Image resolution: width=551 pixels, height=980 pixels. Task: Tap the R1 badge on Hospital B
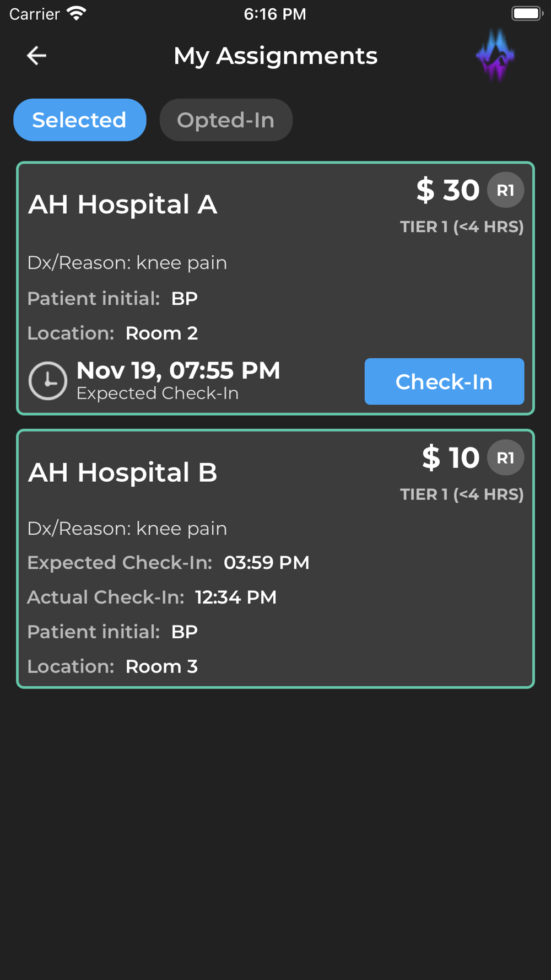pyautogui.click(x=505, y=457)
